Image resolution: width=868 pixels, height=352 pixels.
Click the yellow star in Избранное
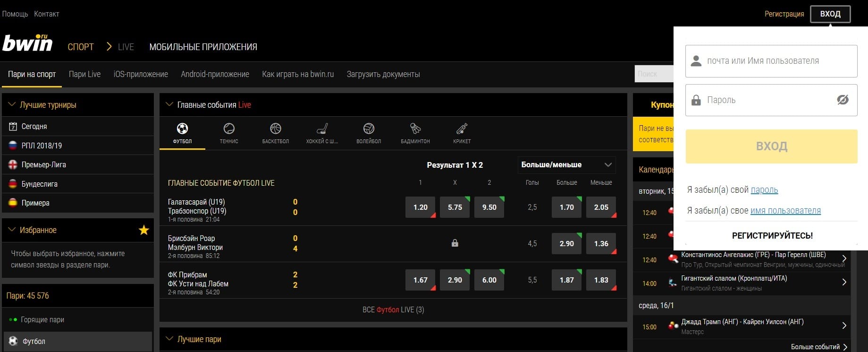[144, 230]
